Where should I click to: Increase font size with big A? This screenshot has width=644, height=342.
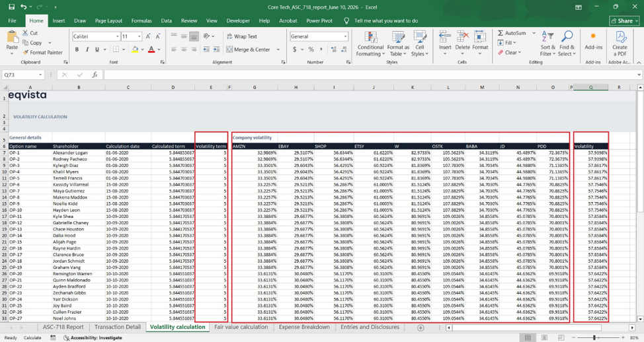(148, 36)
